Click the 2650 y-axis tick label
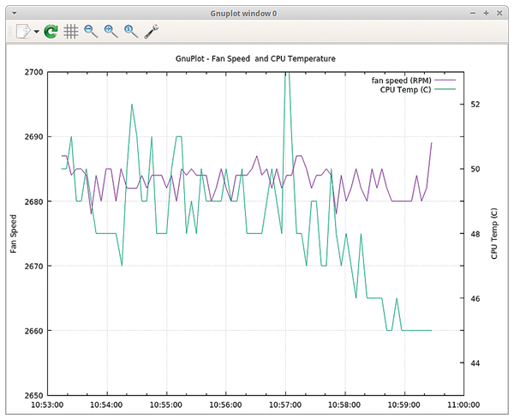 pos(33,395)
